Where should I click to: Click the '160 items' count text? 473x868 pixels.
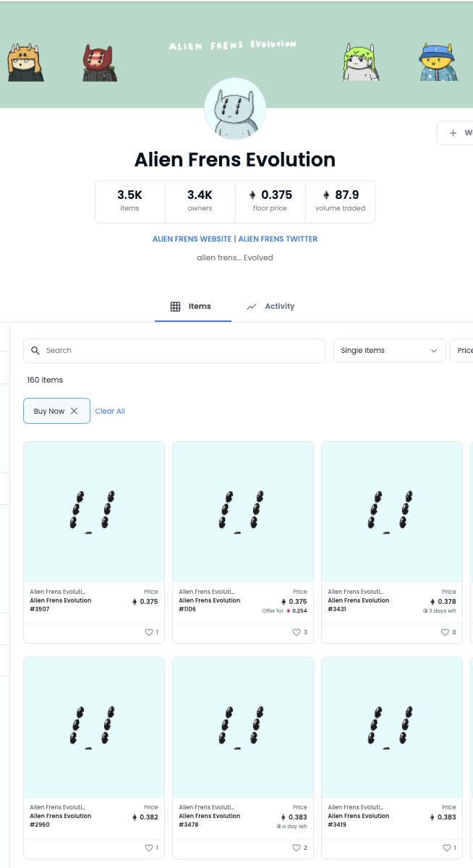coord(45,380)
